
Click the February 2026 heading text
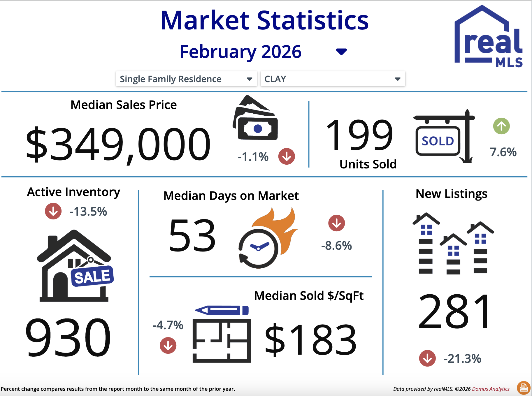240,52
